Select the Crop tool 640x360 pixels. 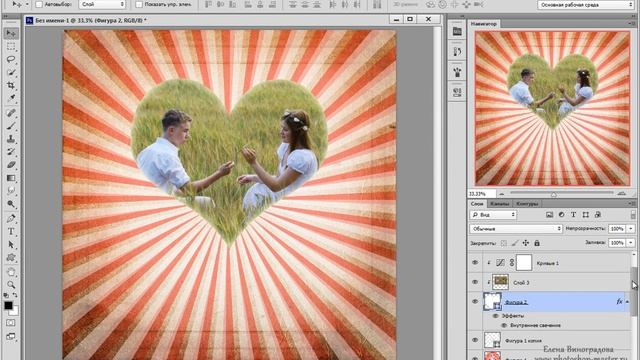pos(11,85)
